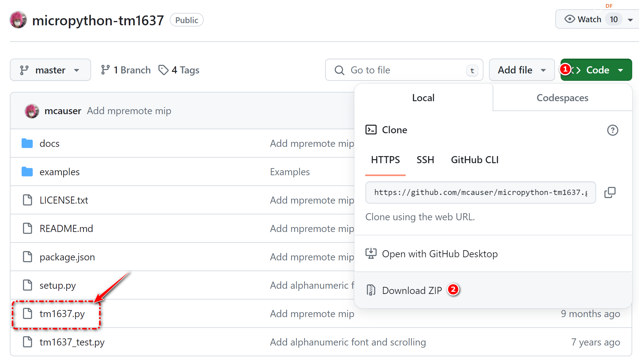The height and width of the screenshot is (364, 639).
Task: Open the master branch selector dropdown
Action: point(50,70)
